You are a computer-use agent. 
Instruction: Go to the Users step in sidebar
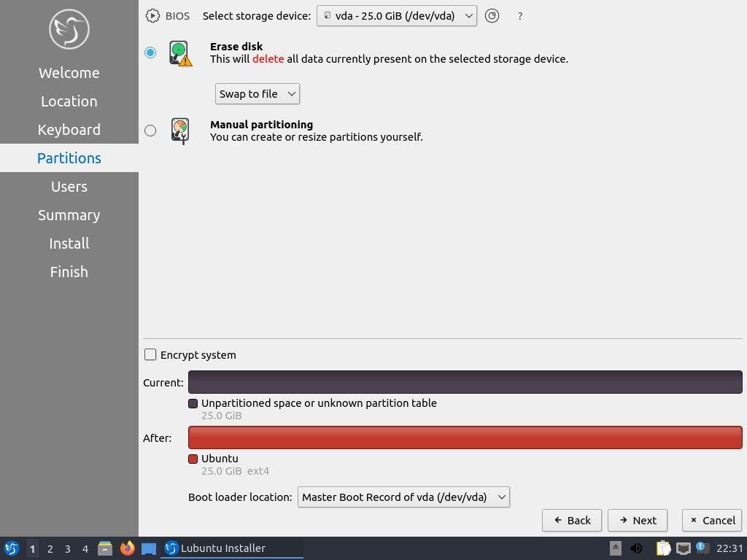tap(69, 187)
